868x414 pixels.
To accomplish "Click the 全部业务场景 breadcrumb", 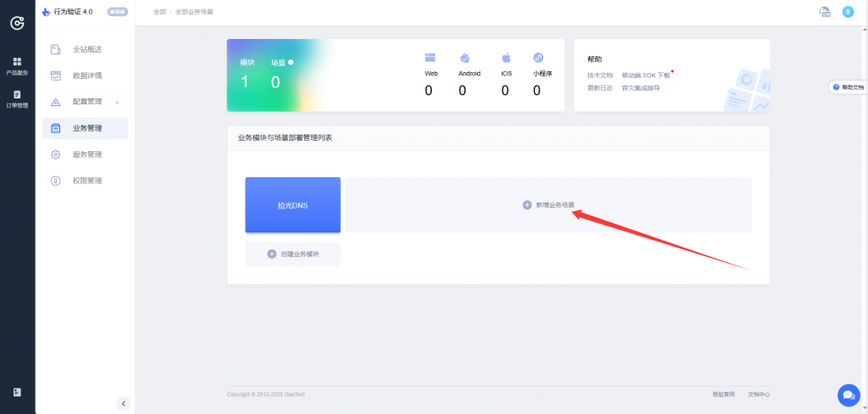I will point(194,12).
